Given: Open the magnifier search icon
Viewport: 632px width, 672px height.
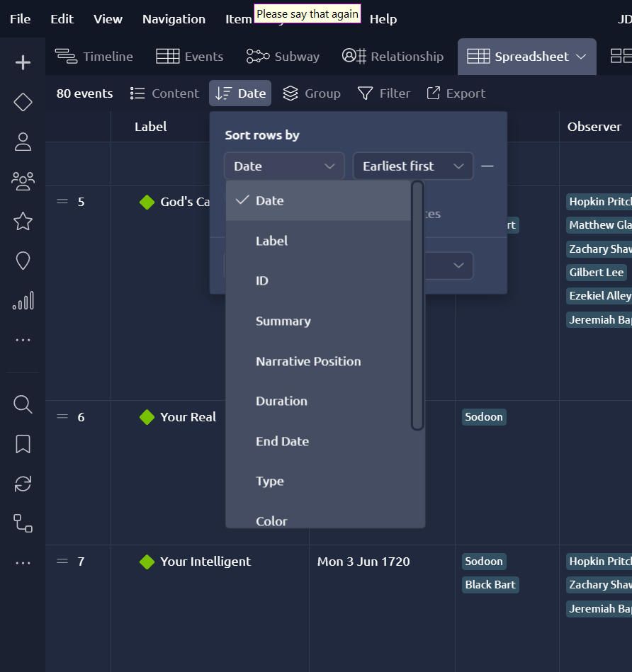Looking at the screenshot, I should point(23,404).
